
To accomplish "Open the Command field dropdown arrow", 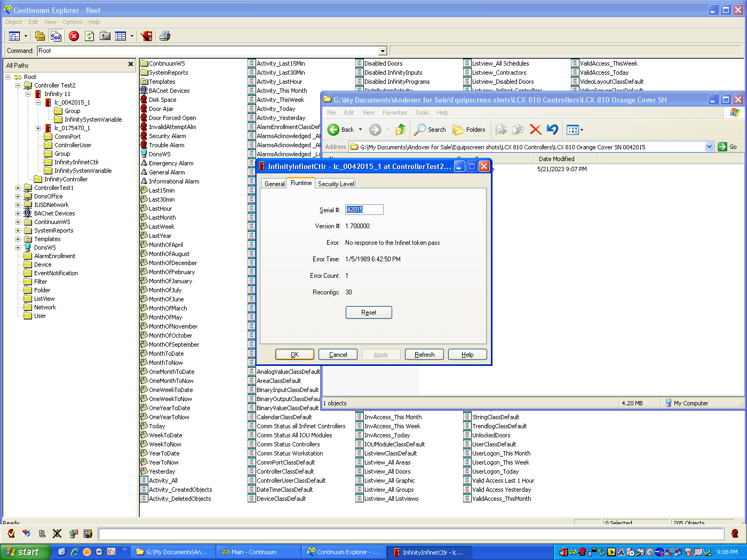I will point(383,51).
